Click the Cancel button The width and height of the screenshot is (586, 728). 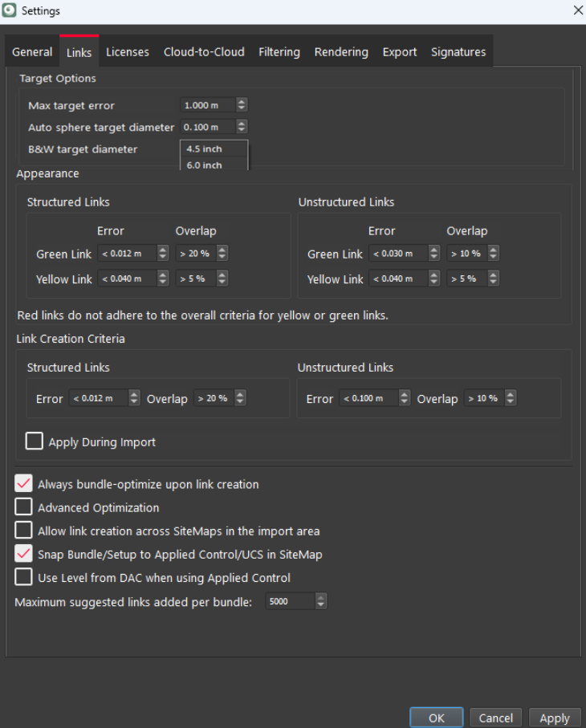pos(495,718)
